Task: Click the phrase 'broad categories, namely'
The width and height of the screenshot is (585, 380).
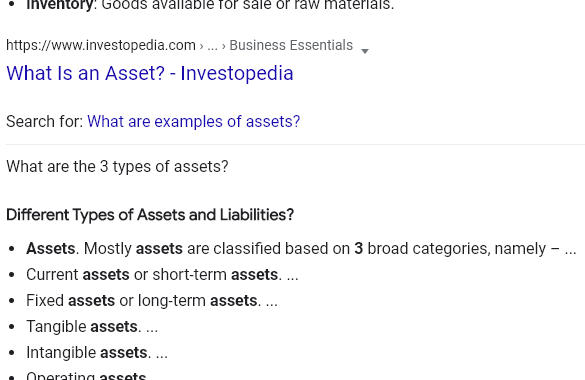Action: (457, 248)
